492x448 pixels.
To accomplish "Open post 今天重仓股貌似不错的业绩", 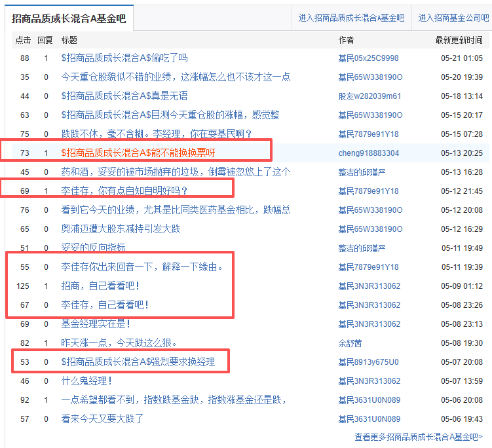I will point(176,77).
